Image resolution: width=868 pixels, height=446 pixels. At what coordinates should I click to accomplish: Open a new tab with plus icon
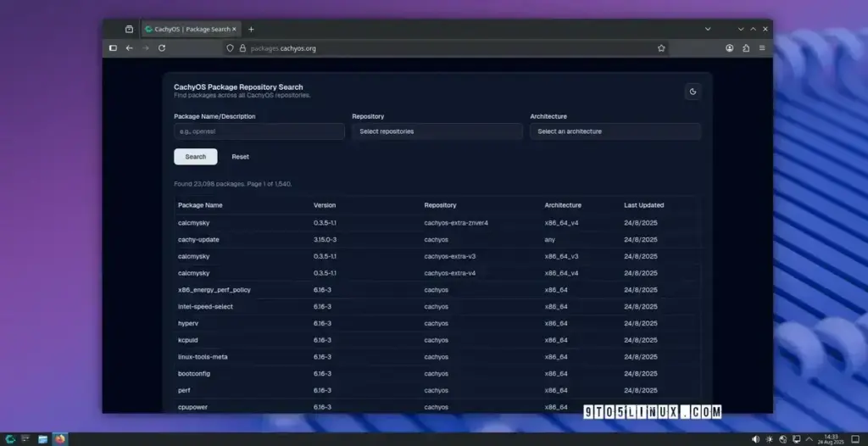(x=251, y=30)
